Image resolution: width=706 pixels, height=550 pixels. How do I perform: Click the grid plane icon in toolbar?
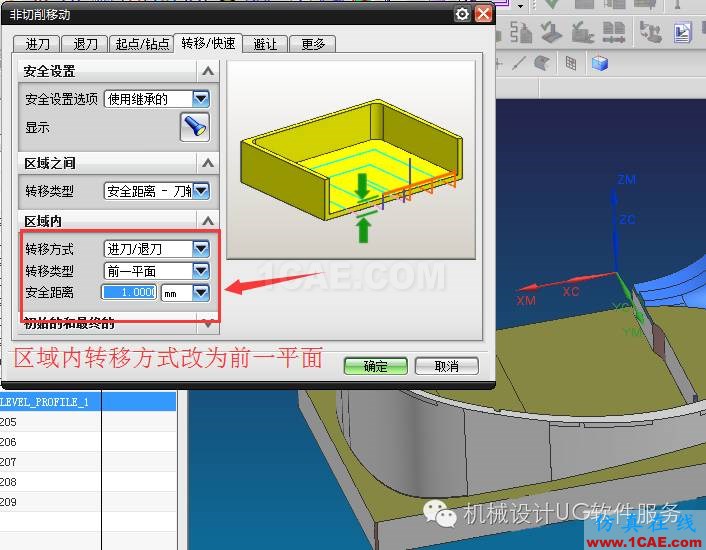570,63
